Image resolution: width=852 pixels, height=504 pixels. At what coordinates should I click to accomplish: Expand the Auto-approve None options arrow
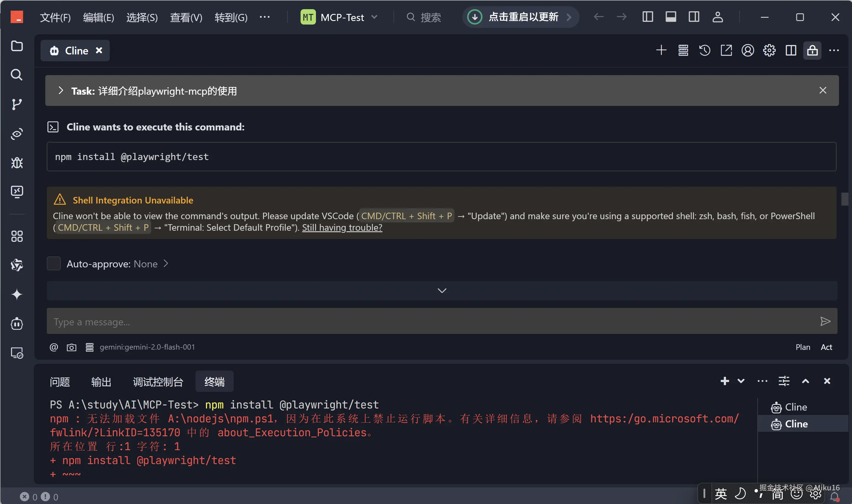pos(166,264)
